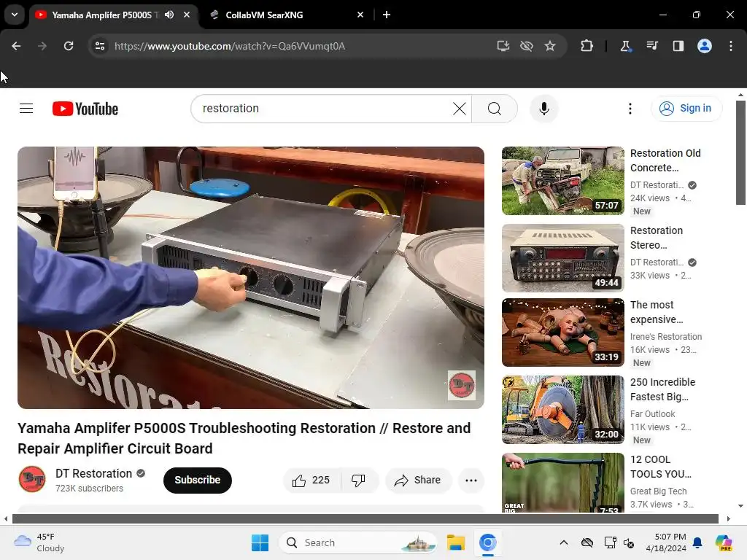
Task: Close the Yamaha Amplifier tab
Action: 187,15
